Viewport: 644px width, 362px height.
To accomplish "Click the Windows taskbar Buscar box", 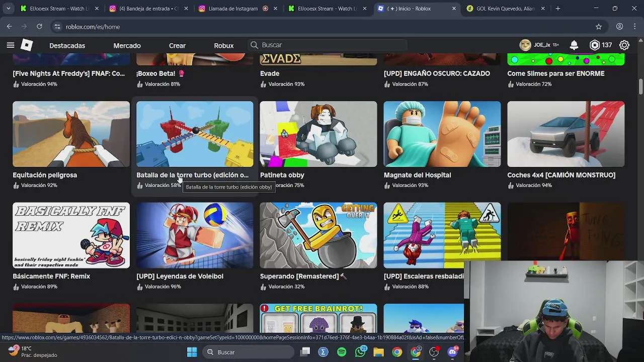I will (249, 352).
